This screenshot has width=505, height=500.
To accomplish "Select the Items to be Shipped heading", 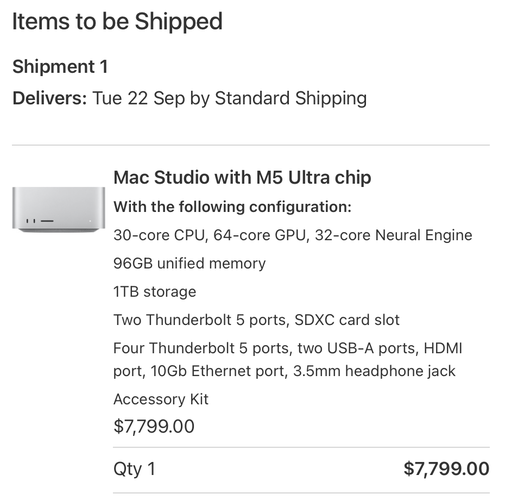I will tap(117, 21).
